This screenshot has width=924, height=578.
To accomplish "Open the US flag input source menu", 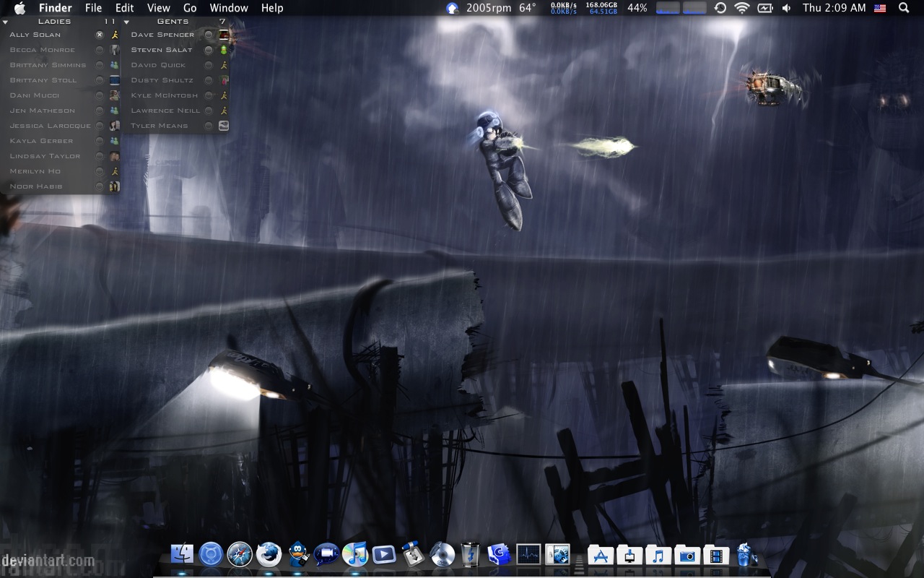I will coord(880,8).
